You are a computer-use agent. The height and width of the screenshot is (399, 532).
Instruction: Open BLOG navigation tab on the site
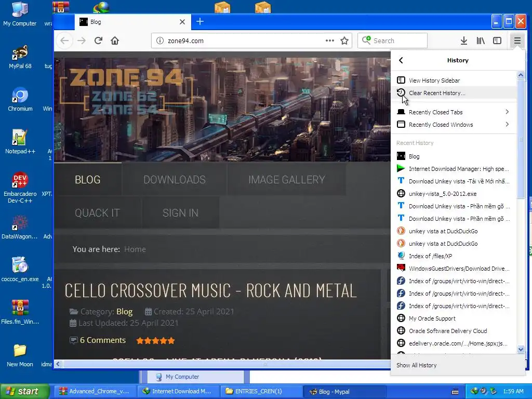point(87,179)
